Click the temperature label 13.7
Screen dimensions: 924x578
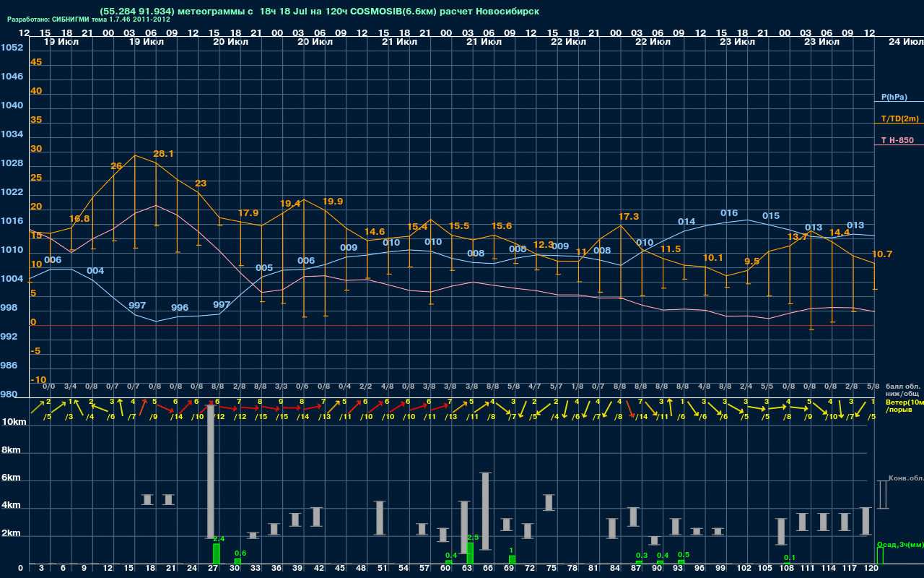click(798, 237)
